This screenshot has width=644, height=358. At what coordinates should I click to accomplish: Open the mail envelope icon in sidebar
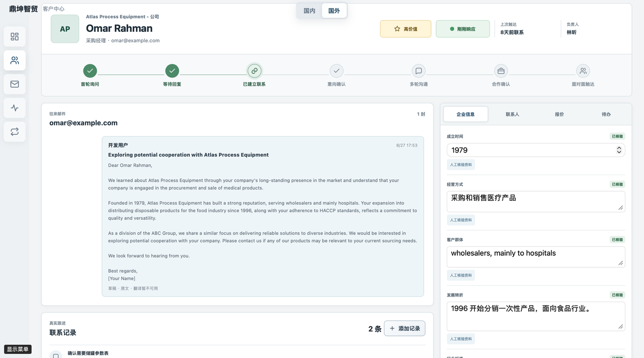point(15,84)
